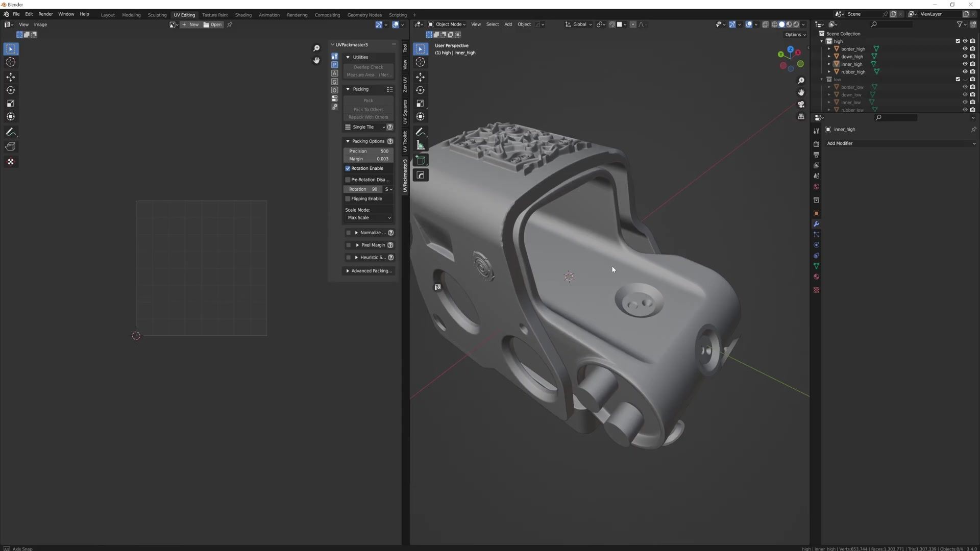The width and height of the screenshot is (980, 551).
Task: Click the Zoom magnifier in UV editor
Action: (x=316, y=48)
